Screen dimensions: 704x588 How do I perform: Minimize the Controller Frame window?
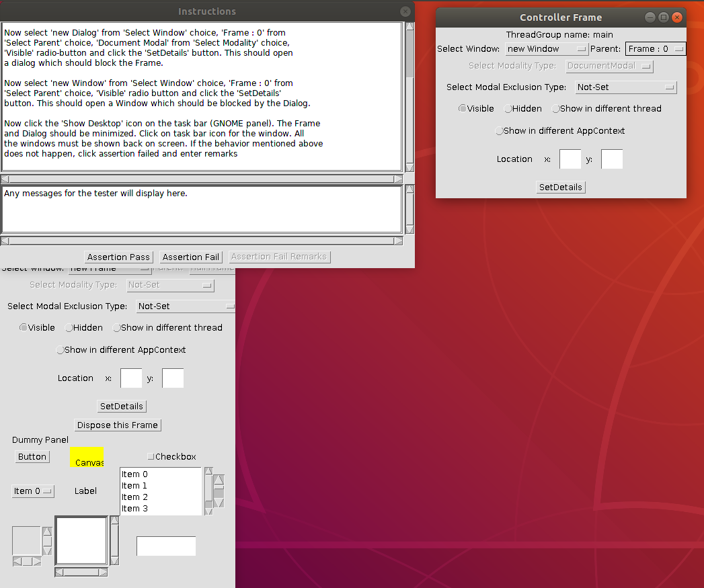(650, 17)
